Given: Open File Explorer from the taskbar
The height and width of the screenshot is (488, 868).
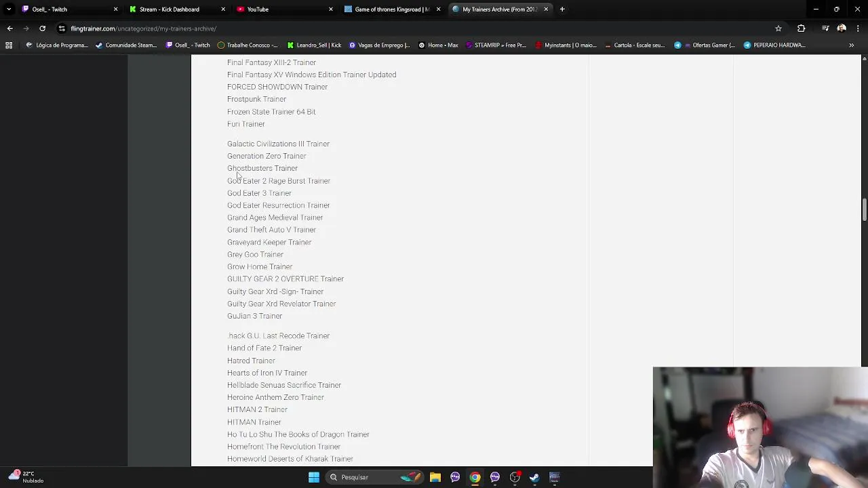Looking at the screenshot, I should pos(435,477).
